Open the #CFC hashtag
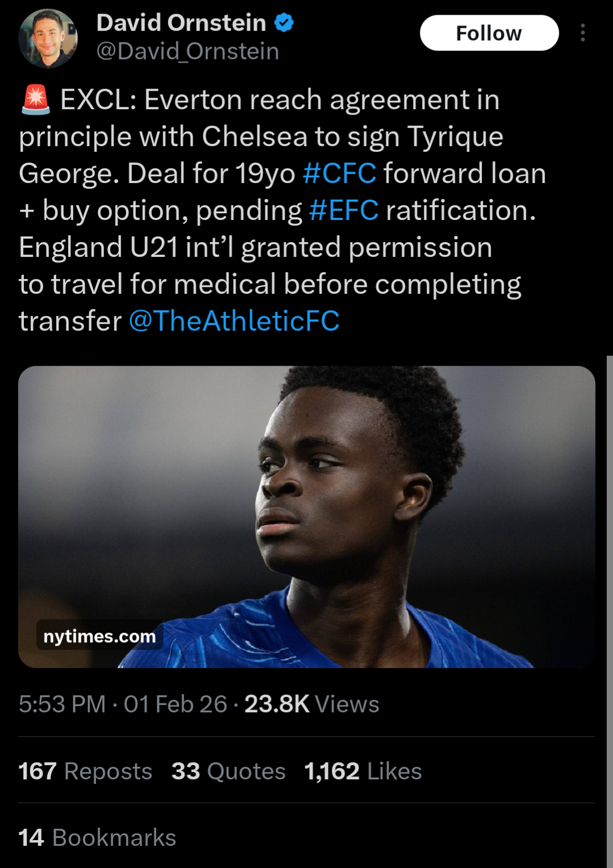 click(339, 173)
